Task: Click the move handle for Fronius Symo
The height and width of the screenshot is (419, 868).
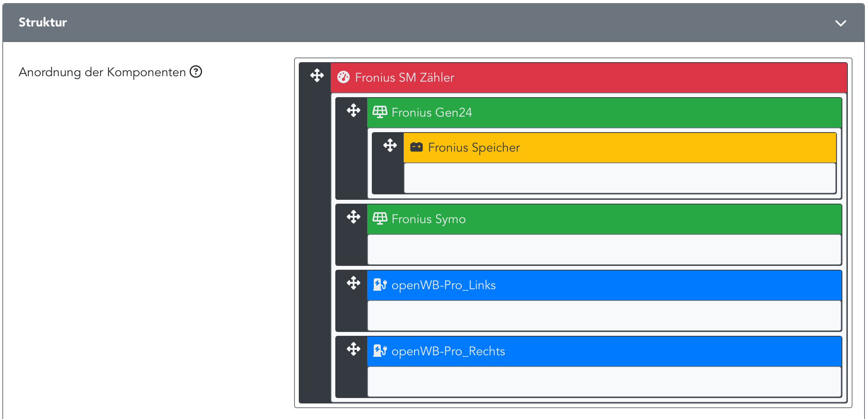Action: pos(354,217)
